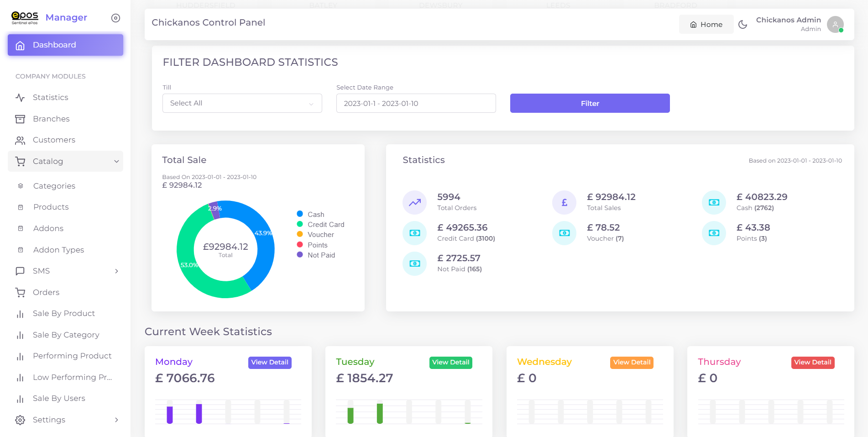The height and width of the screenshot is (437, 868).
Task: Collapse the Catalog menu chevron
Action: click(x=116, y=161)
